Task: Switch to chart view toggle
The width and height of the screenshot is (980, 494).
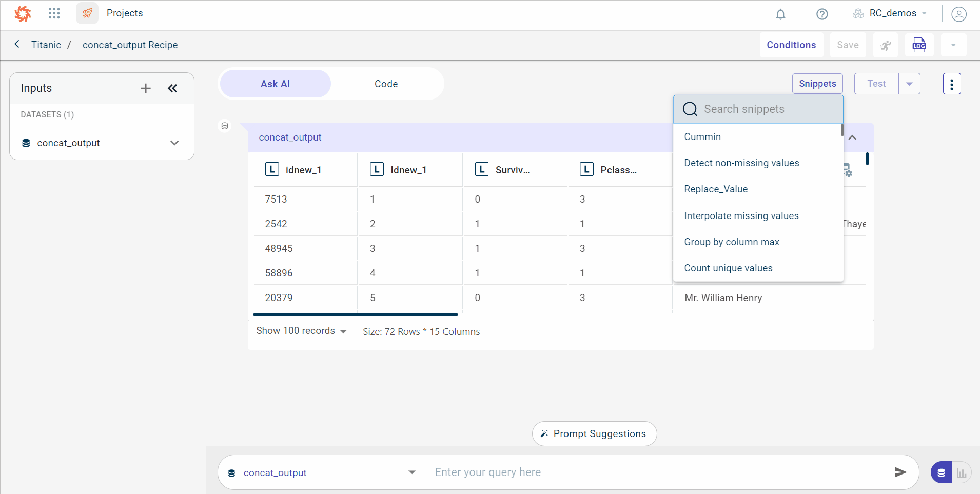Action: 962,472
